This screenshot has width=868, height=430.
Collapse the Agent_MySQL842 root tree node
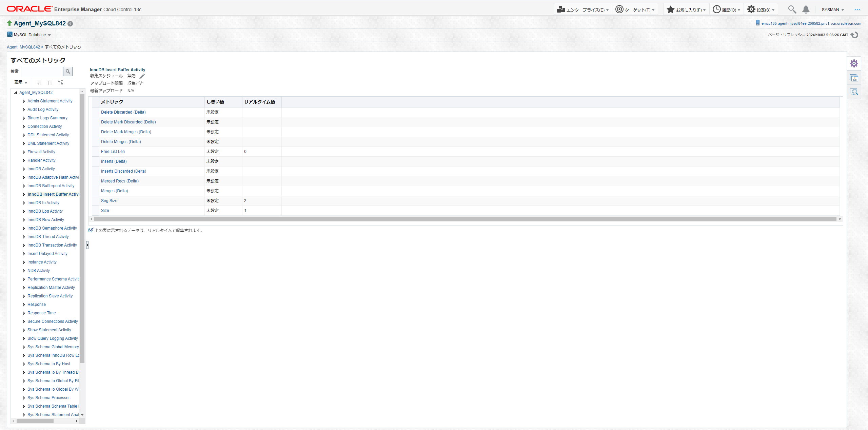(x=15, y=93)
